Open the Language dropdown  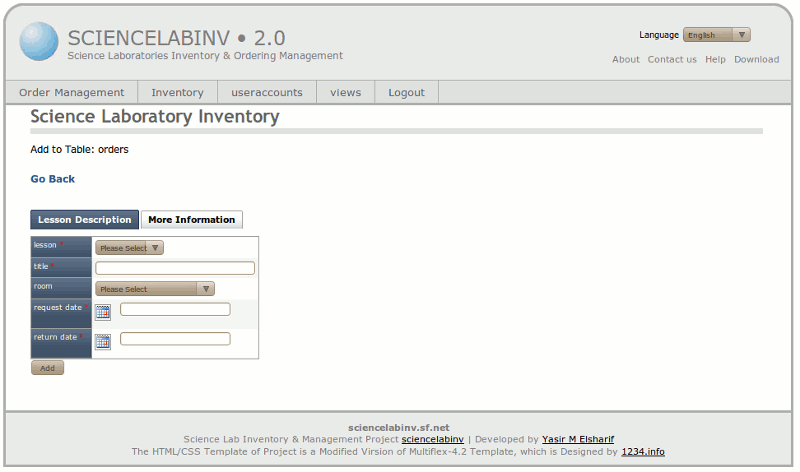(716, 35)
